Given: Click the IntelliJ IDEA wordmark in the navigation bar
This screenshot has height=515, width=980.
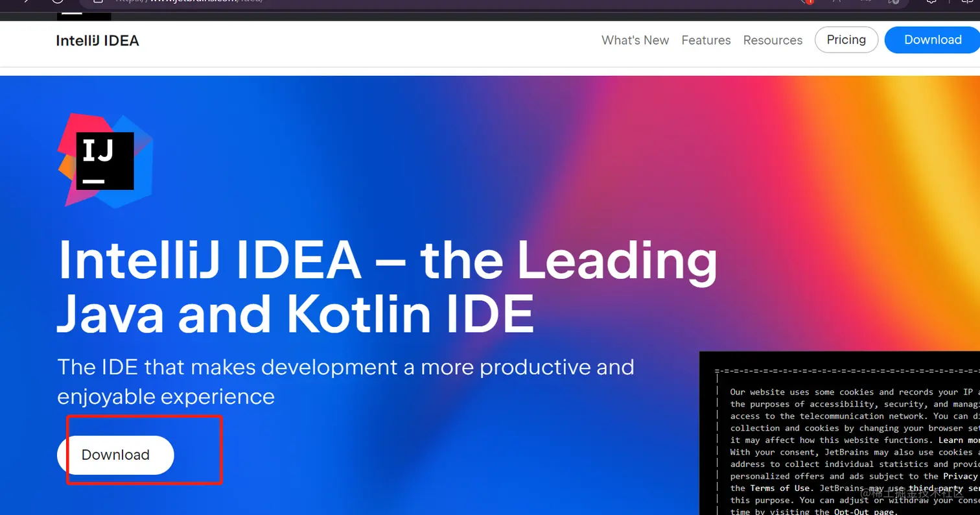Looking at the screenshot, I should (x=98, y=41).
